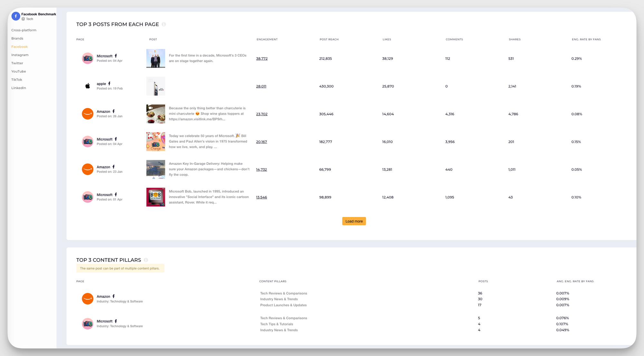Image resolution: width=644 pixels, height=356 pixels.
Task: Open the apple iPhone post thumbnail
Action: (x=156, y=86)
